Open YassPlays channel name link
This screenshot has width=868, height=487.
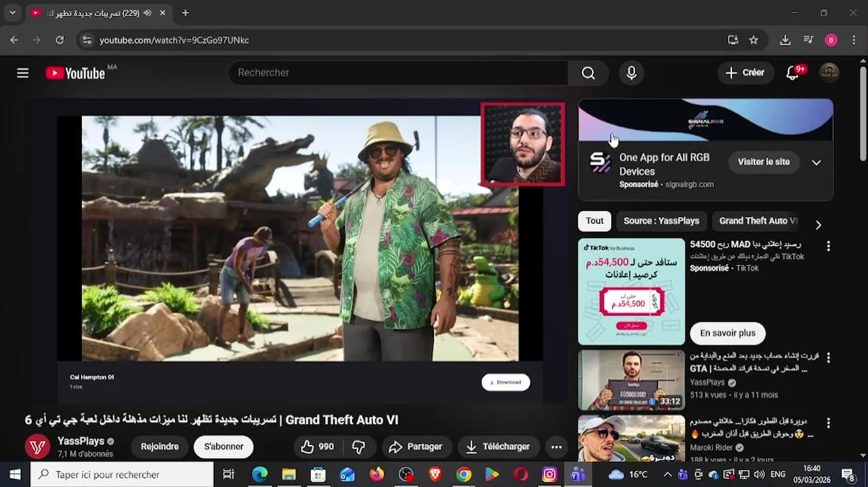point(81,441)
